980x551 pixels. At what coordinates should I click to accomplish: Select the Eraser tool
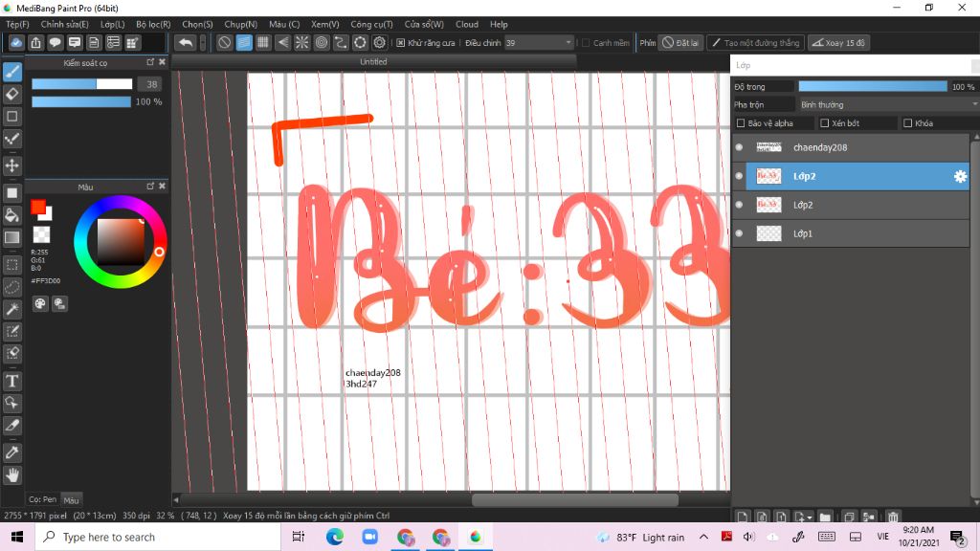coord(12,95)
